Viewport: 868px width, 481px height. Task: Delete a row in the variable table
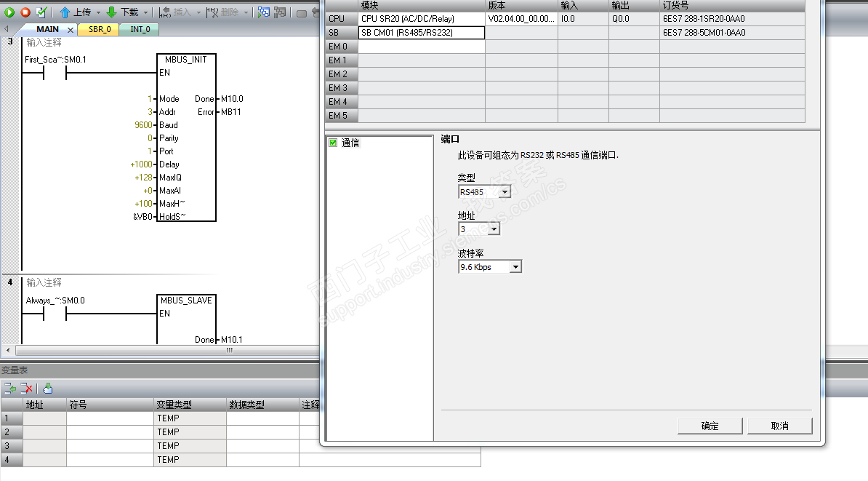click(27, 389)
